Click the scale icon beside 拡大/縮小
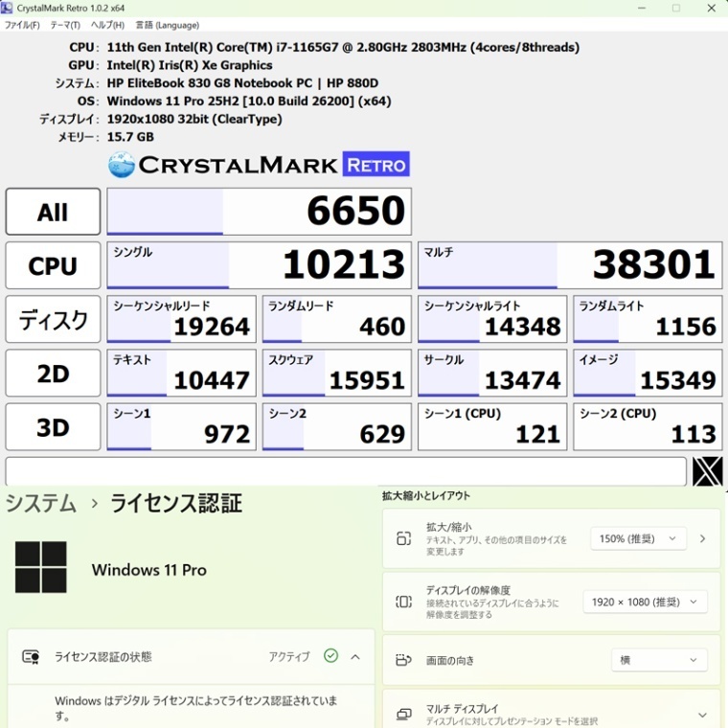This screenshot has width=728, height=728. point(403,538)
